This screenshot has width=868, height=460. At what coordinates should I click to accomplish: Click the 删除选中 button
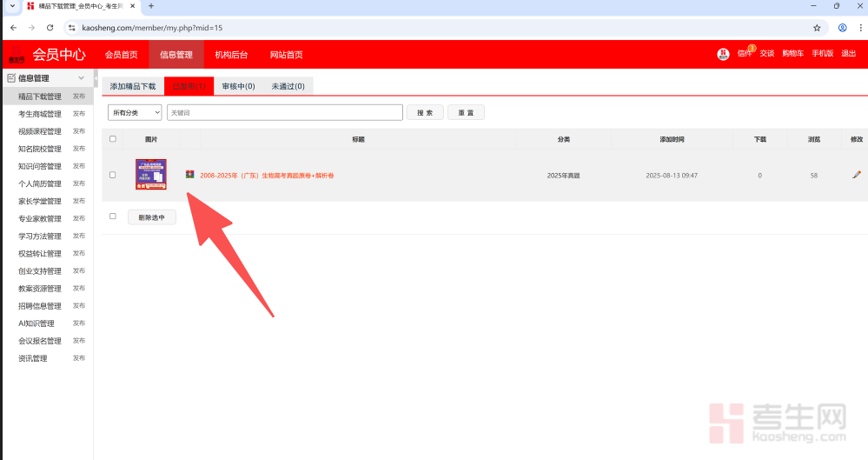click(x=151, y=217)
